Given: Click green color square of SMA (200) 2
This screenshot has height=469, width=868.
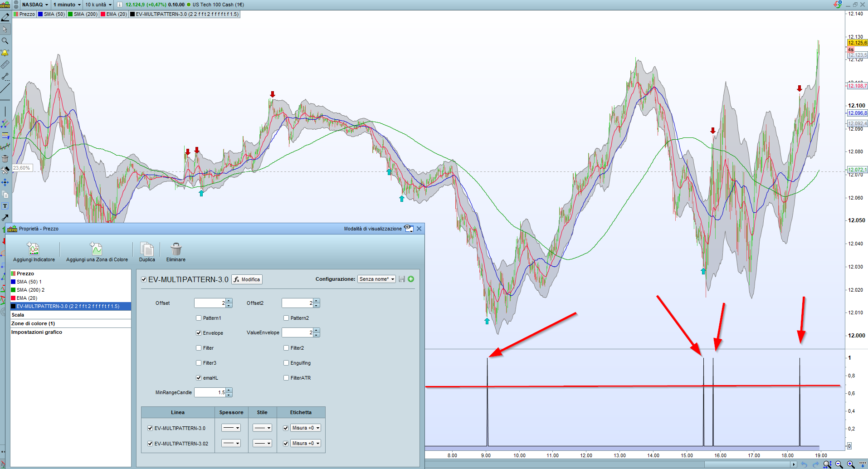Looking at the screenshot, I should (x=13, y=290).
